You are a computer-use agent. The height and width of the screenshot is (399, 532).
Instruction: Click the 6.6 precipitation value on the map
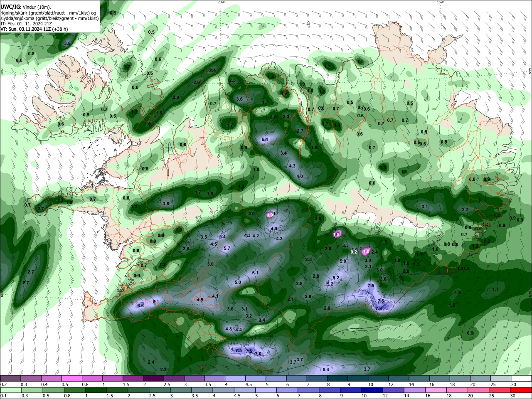coord(140,305)
